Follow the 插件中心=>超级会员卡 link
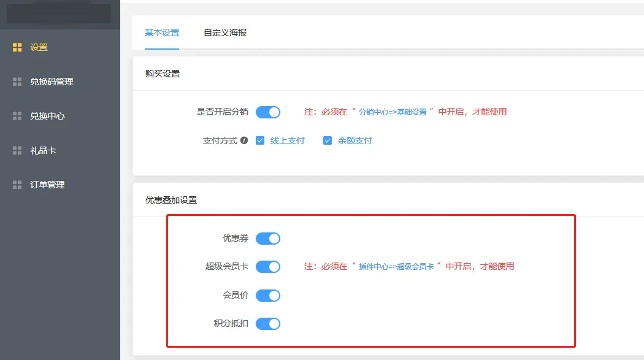644x360 pixels. coord(396,267)
